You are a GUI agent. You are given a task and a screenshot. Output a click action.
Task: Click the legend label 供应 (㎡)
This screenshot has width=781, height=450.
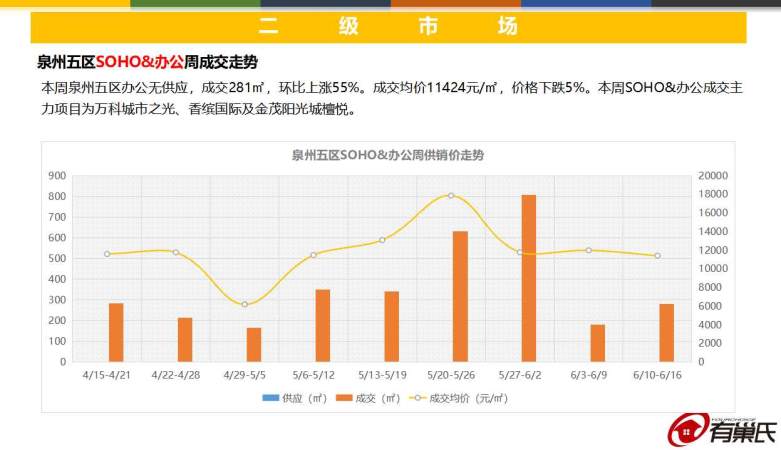304,398
